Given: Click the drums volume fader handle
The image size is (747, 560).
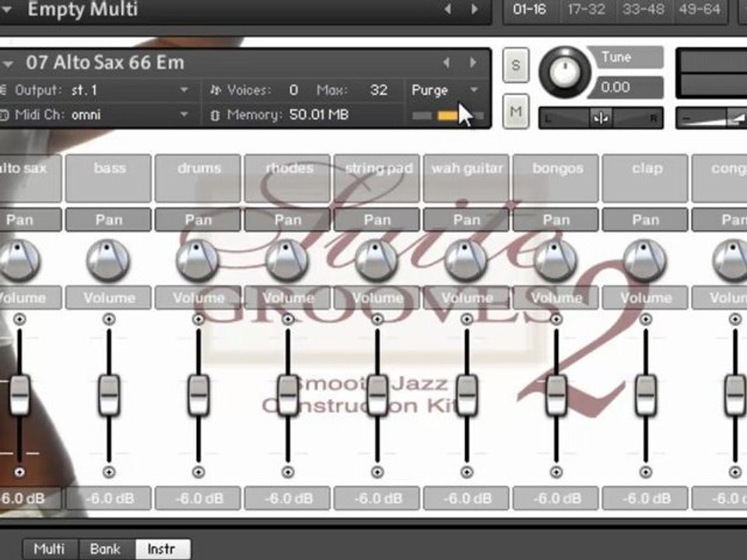Looking at the screenshot, I should [198, 395].
